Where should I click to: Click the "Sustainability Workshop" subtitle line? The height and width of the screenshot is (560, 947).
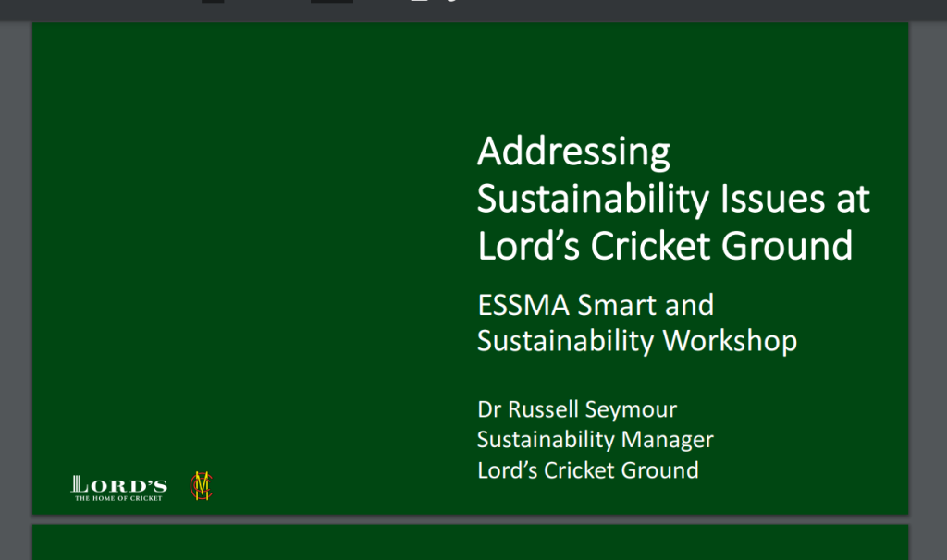point(637,341)
